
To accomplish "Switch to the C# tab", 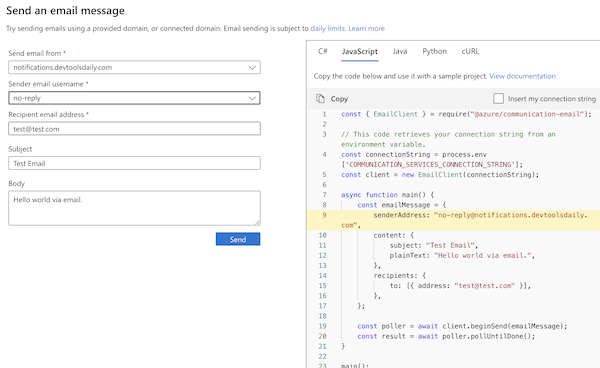I will [323, 51].
